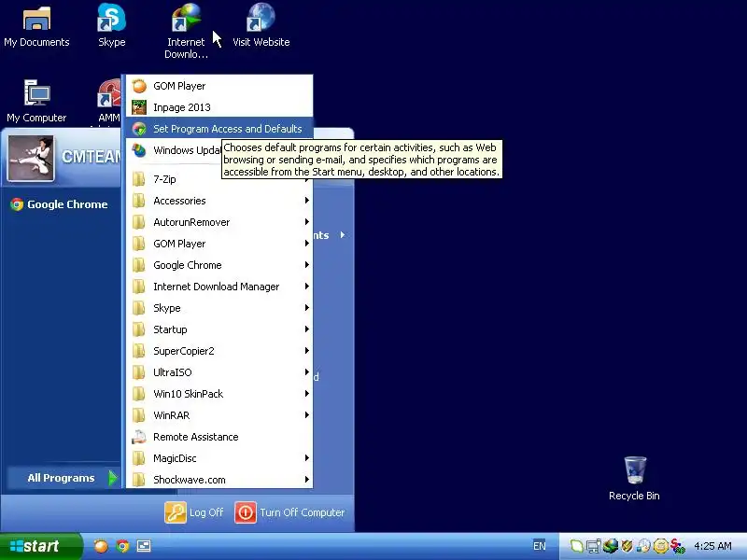The image size is (747, 560).
Task: Open the Recycle Bin icon
Action: (634, 479)
